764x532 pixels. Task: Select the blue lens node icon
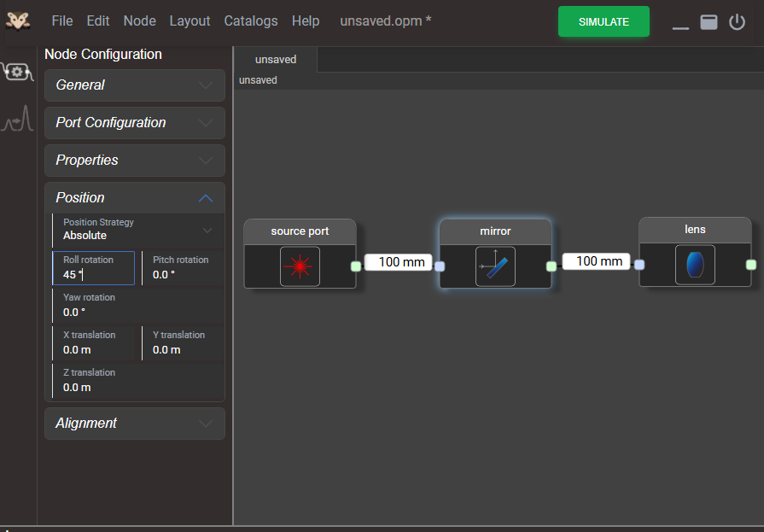point(695,265)
